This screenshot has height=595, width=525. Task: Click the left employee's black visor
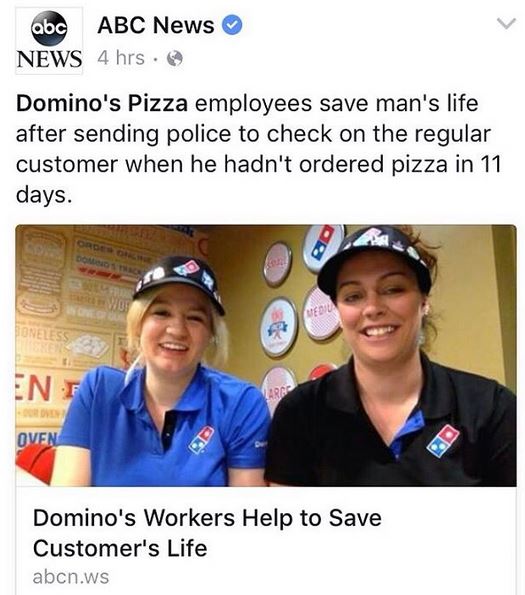[x=179, y=281]
